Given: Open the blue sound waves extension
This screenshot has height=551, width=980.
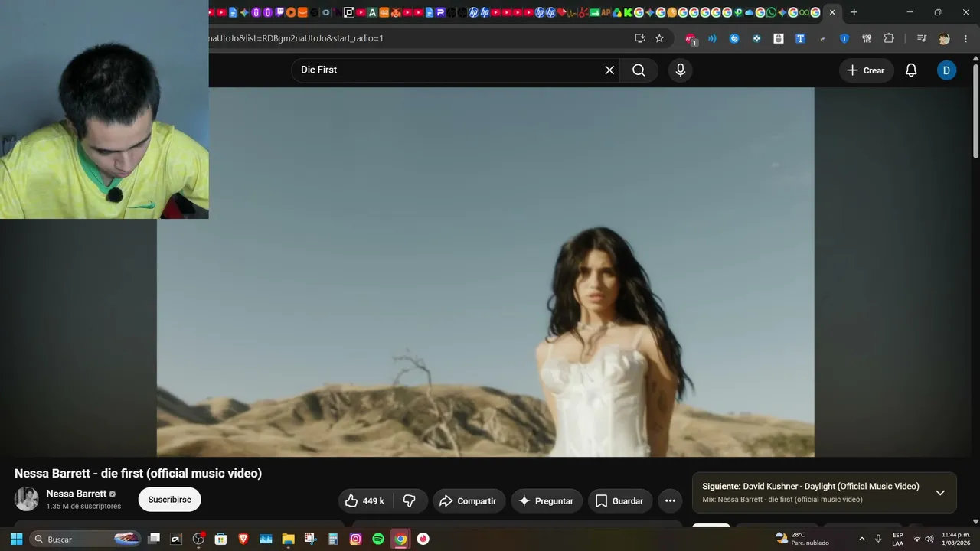Looking at the screenshot, I should (x=712, y=38).
